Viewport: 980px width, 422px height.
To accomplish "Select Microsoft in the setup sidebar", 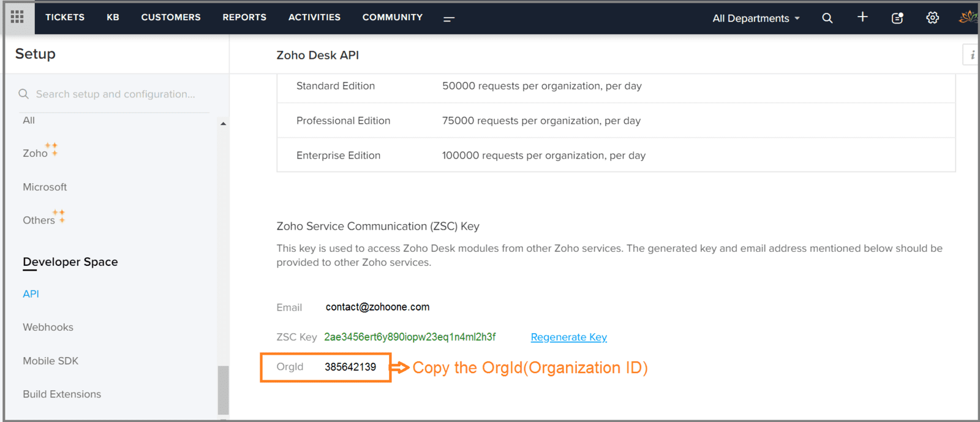I will click(x=45, y=187).
